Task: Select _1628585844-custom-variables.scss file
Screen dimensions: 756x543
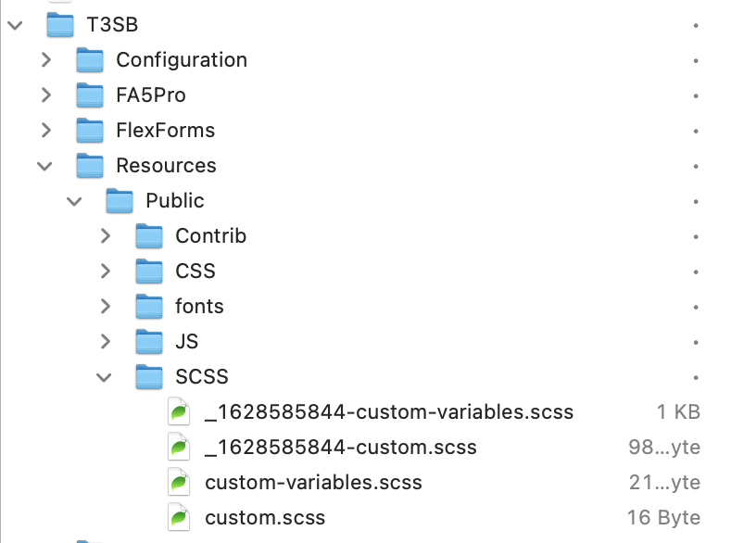Action: [x=389, y=411]
